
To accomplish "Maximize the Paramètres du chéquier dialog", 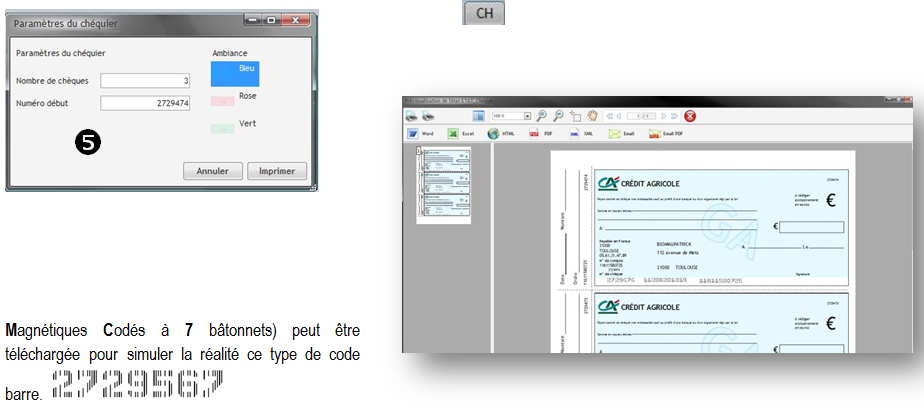I will point(272,19).
